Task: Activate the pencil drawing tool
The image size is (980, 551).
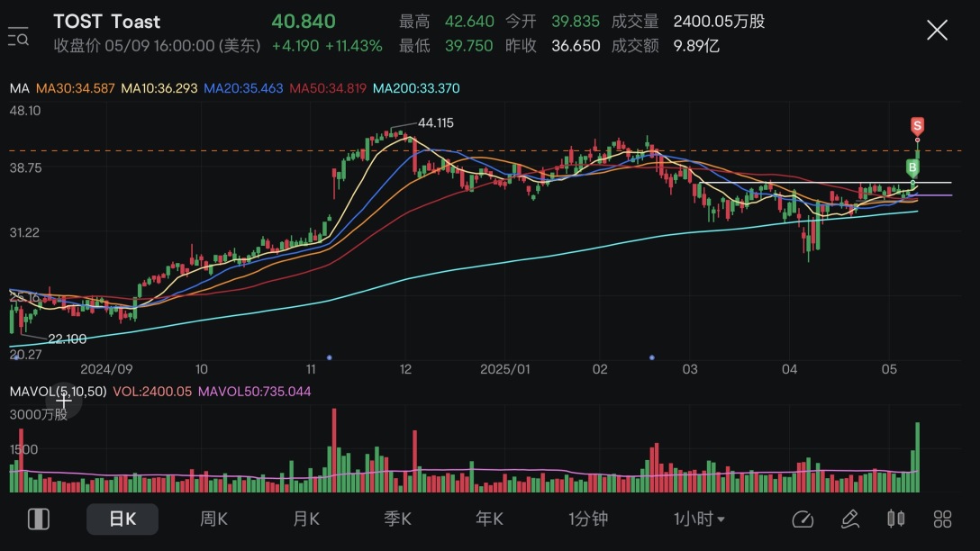Action: [849, 519]
